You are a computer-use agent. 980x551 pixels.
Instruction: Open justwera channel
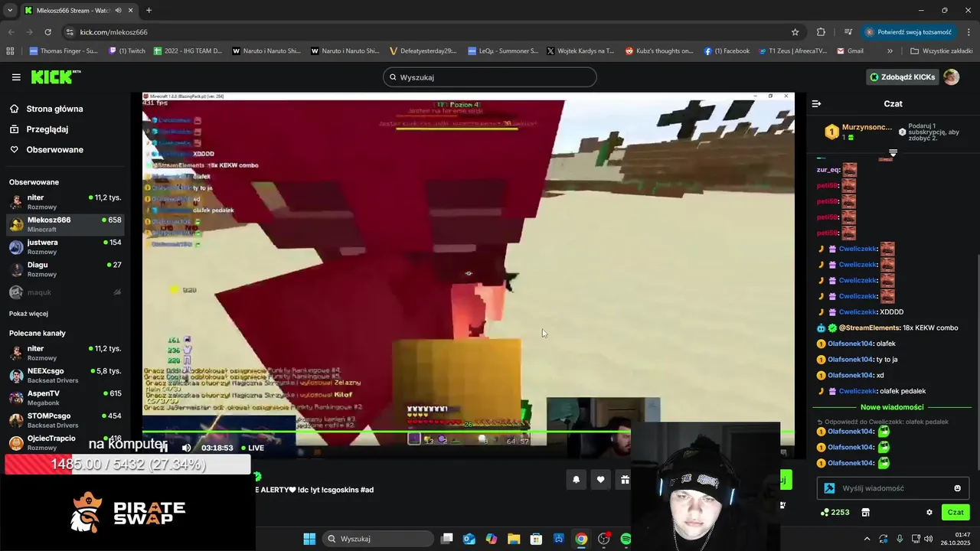65,246
